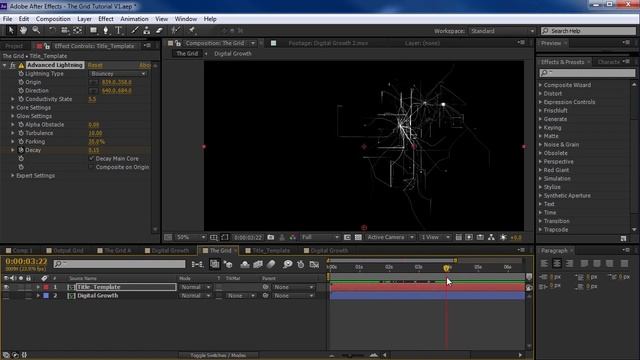Image resolution: width=640 pixels, height=360 pixels.
Task: Open the 1 View layout dropdown
Action: tap(435, 237)
